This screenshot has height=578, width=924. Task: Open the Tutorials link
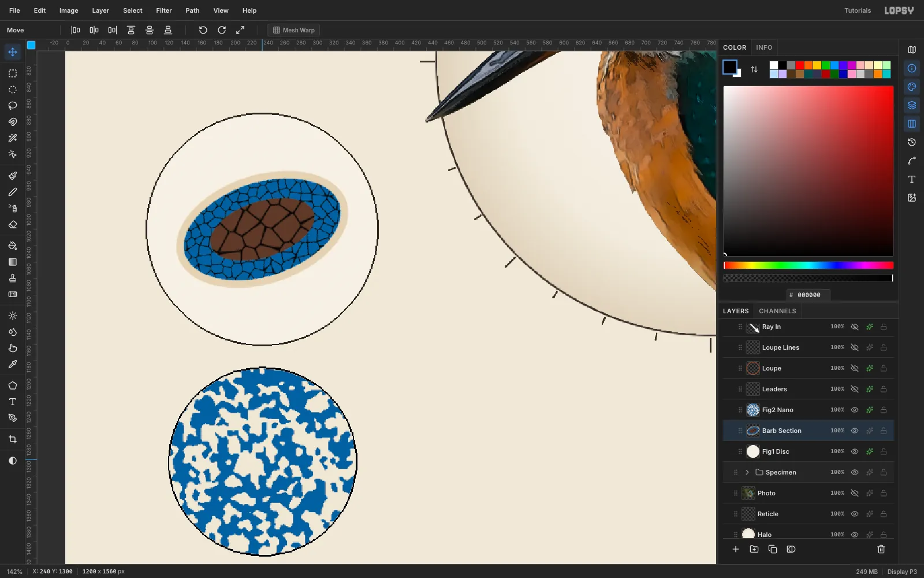858,10
